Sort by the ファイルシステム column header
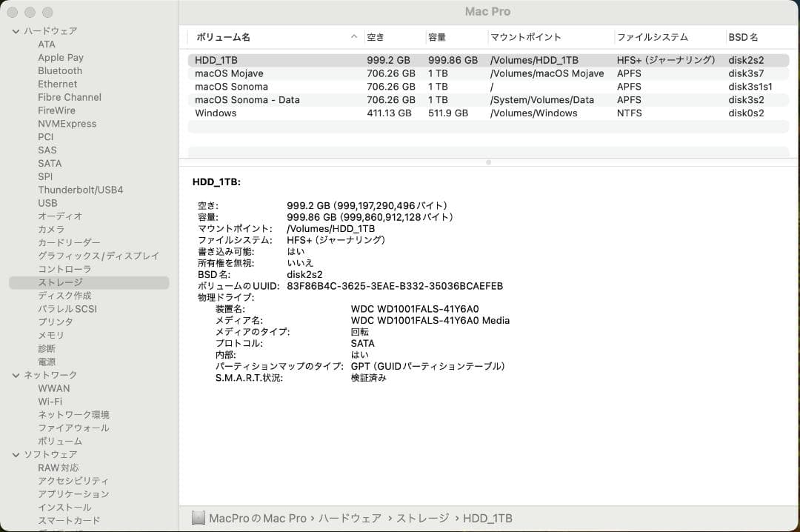This screenshot has width=800, height=532. pyautogui.click(x=653, y=37)
